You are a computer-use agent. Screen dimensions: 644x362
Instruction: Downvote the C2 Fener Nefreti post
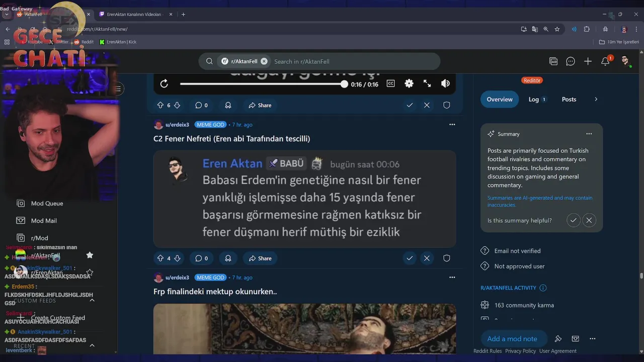point(177,258)
